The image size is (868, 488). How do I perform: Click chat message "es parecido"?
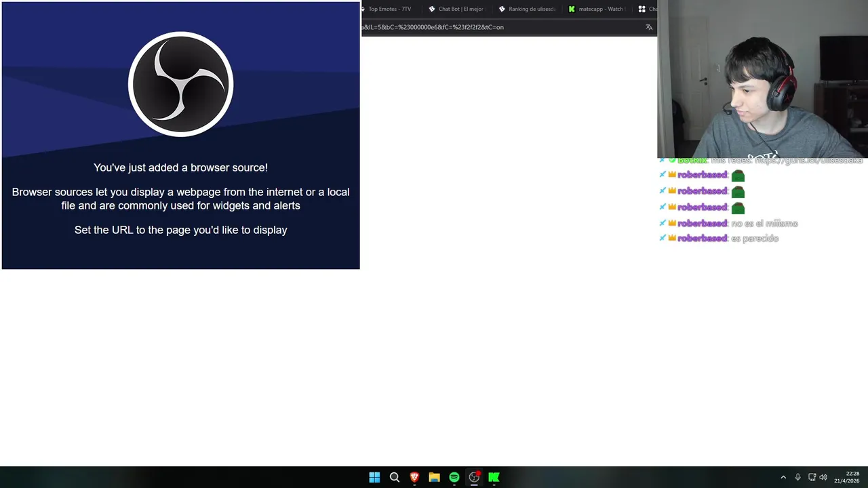tap(755, 239)
